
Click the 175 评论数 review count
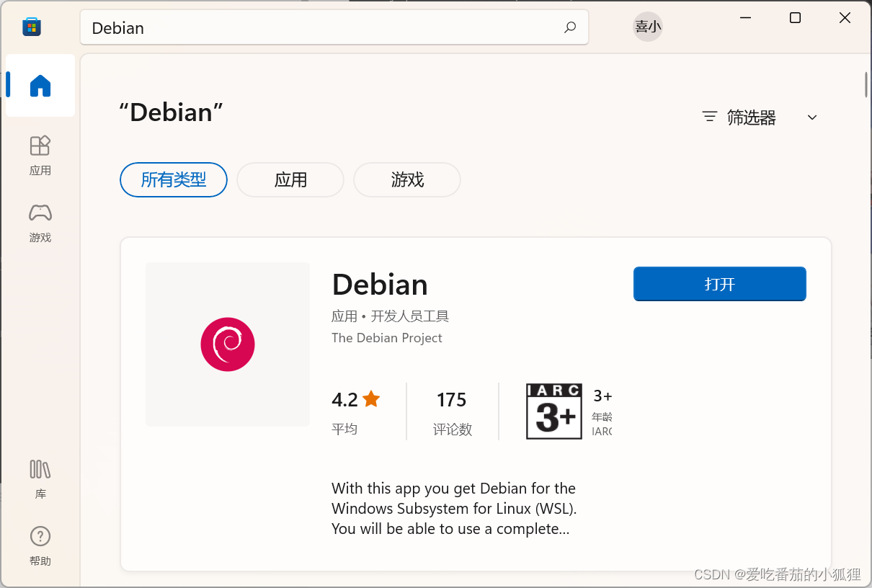click(x=452, y=413)
